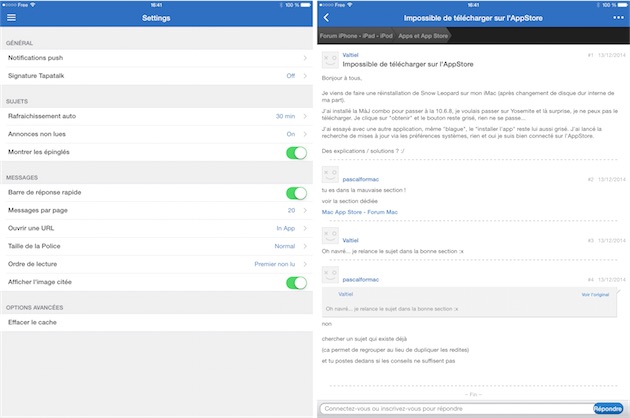The image size is (630, 418).
Task: Tap the Ordre de lecture label
Action: coord(33,264)
